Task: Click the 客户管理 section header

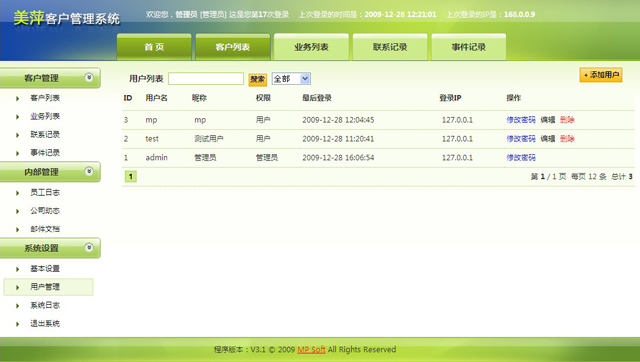Action: 50,78
